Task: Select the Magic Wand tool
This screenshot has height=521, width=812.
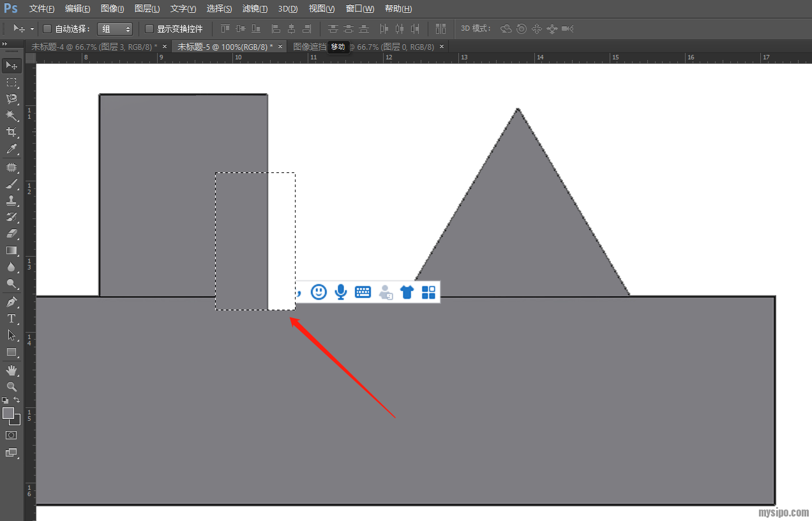Action: pos(11,116)
